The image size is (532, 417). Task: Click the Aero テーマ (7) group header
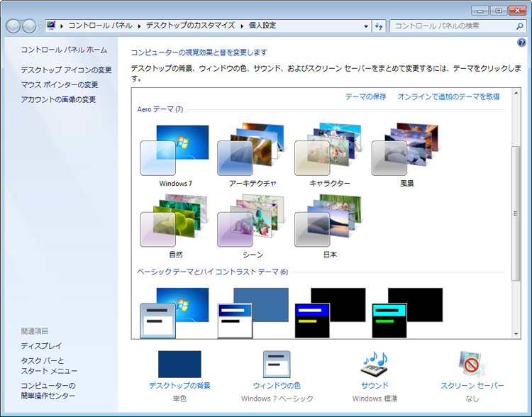coord(160,109)
